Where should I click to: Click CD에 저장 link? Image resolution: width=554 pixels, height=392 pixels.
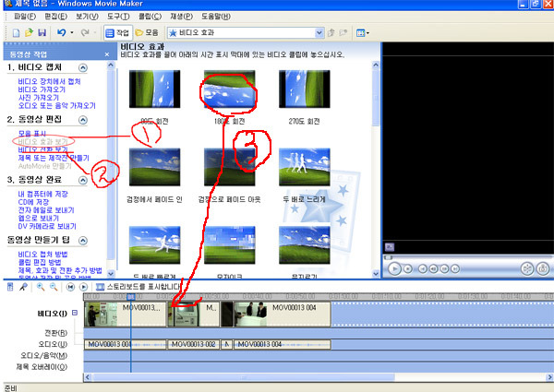(33, 202)
